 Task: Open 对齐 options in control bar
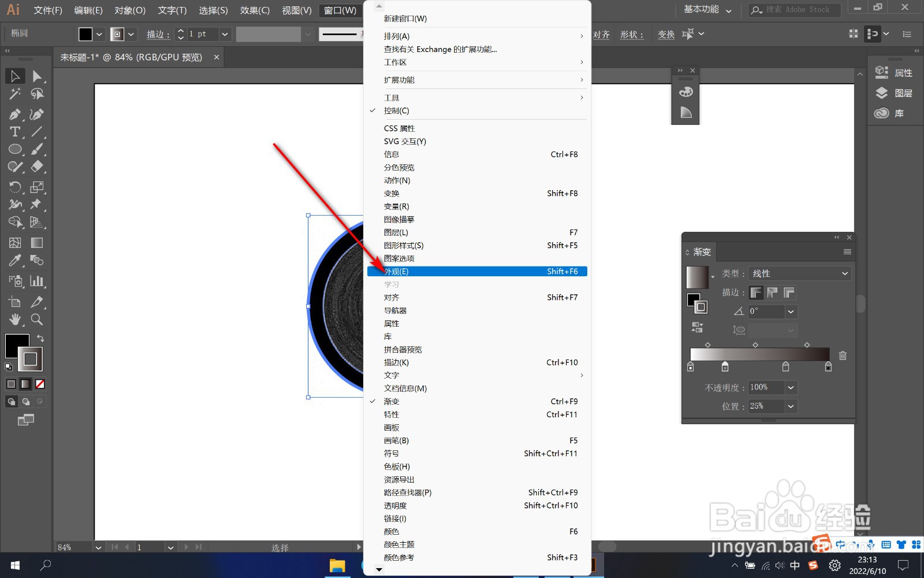601,35
